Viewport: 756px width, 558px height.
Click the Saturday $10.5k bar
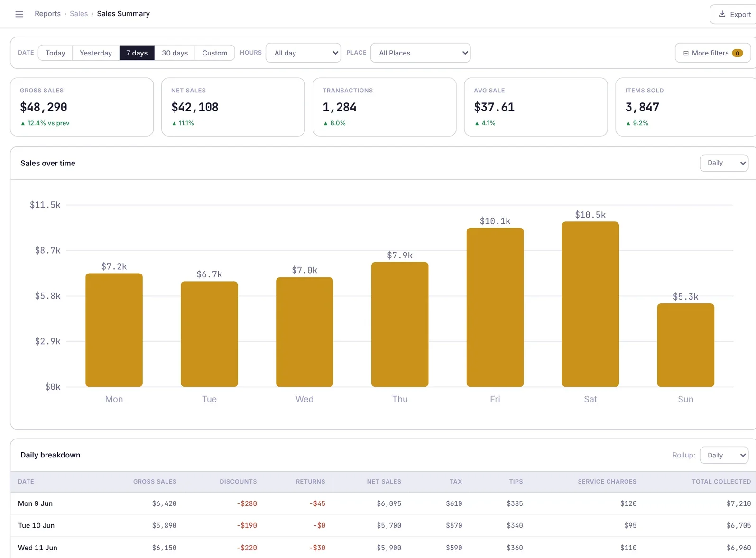click(590, 304)
